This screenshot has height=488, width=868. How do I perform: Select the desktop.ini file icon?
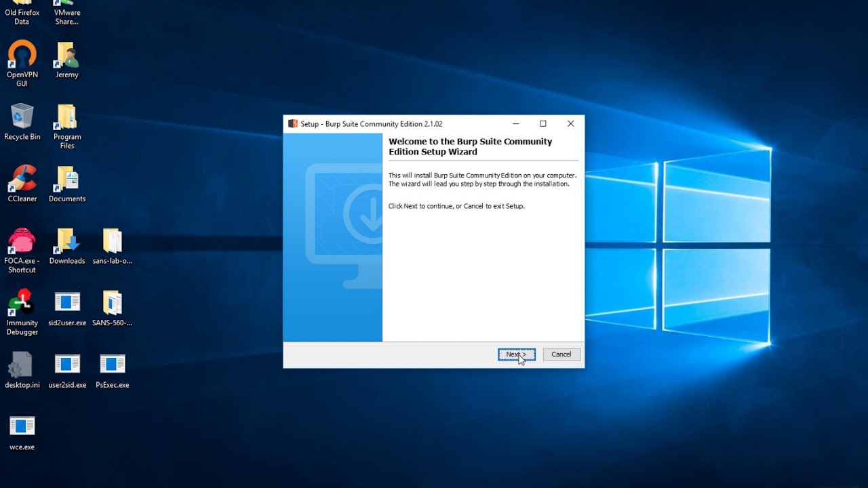(x=22, y=370)
